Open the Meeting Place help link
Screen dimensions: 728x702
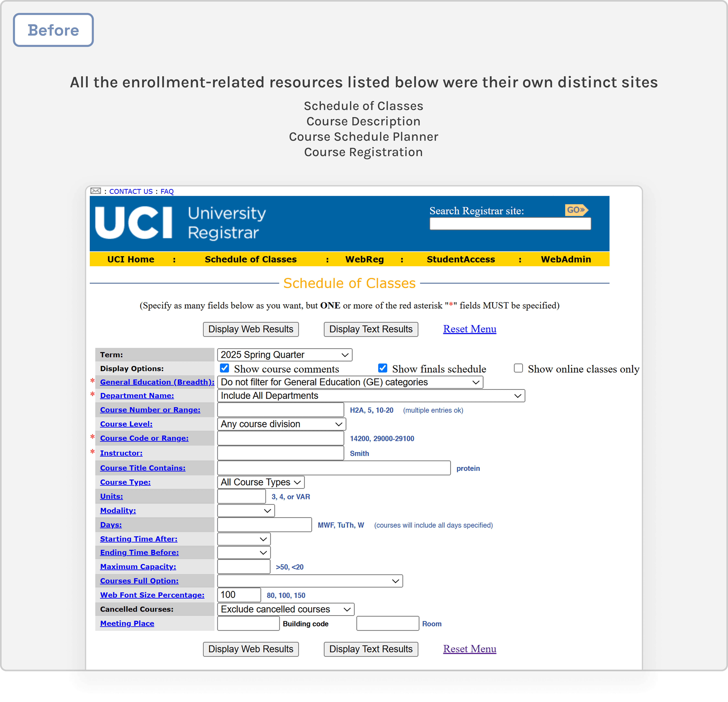click(x=127, y=623)
